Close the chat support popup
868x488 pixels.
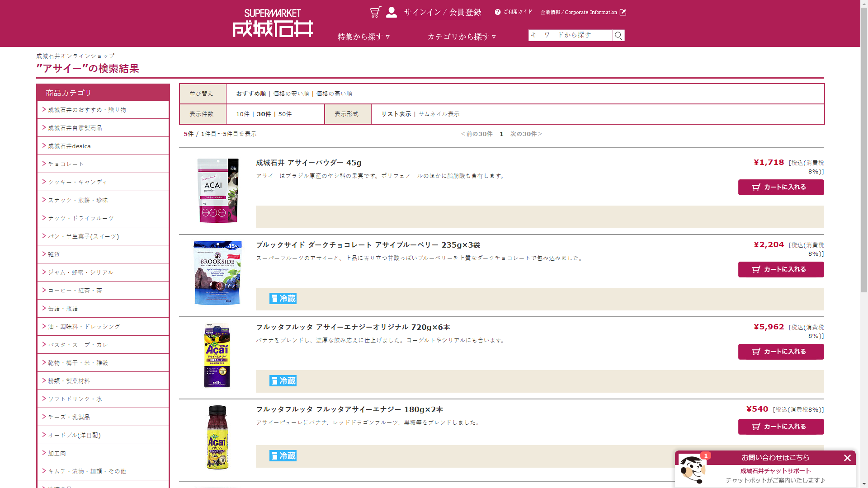click(x=847, y=458)
